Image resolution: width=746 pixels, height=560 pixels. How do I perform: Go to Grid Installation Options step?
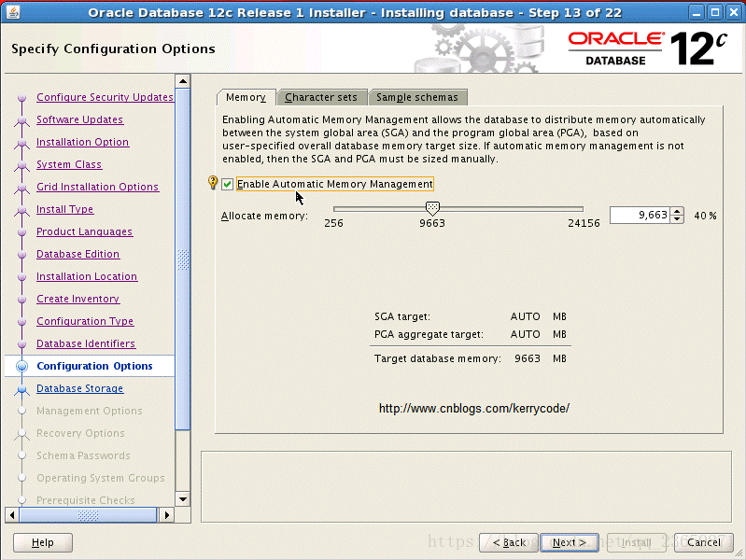point(97,187)
